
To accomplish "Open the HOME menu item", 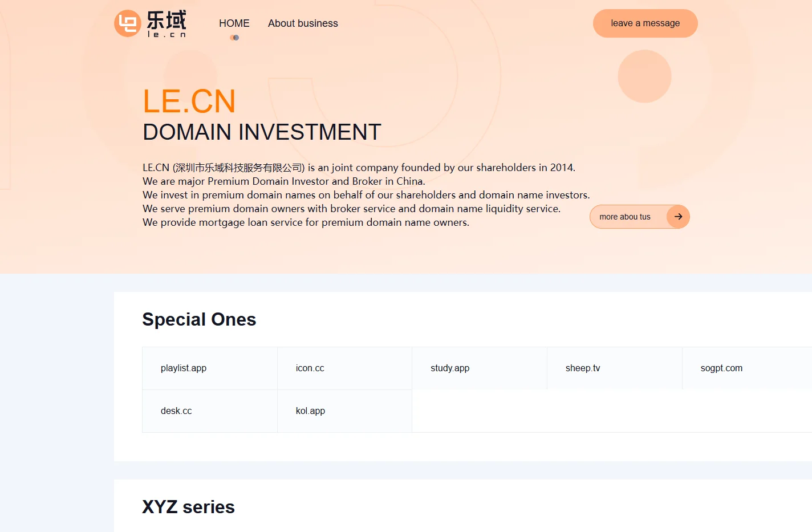I will (234, 23).
